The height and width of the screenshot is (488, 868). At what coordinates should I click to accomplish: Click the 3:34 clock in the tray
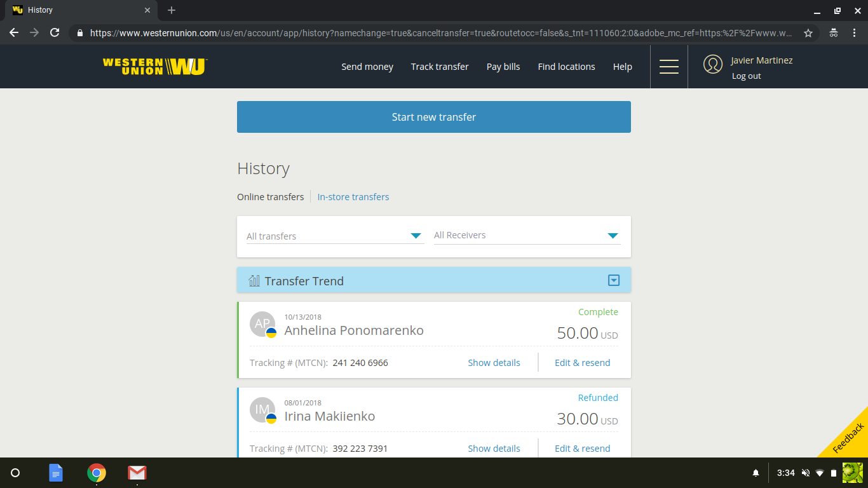tap(786, 473)
